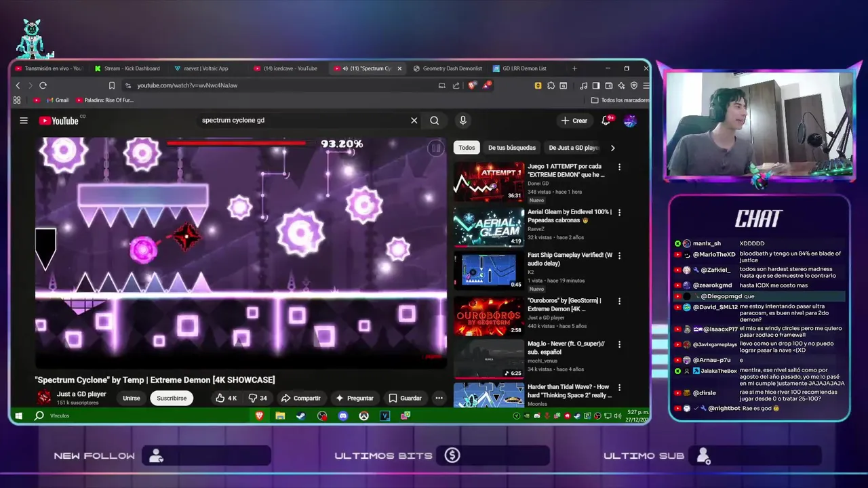Open Paladins: Rise Of Fur... bookmark
This screenshot has height=488, width=868.
click(x=105, y=100)
